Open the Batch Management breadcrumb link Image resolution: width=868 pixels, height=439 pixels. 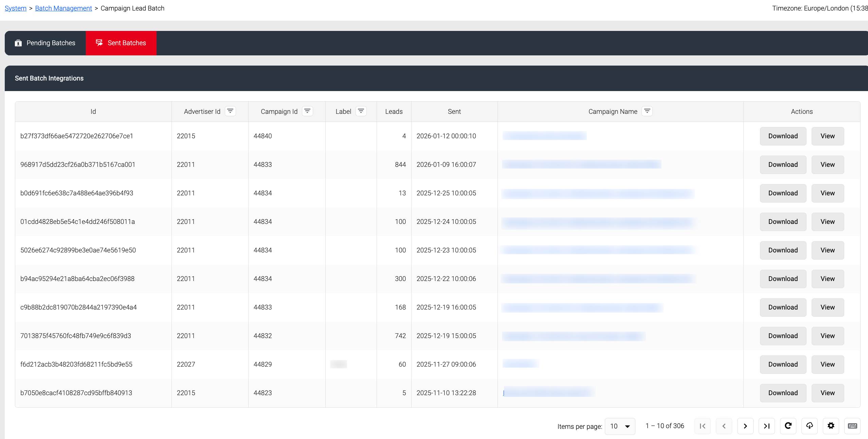[64, 8]
